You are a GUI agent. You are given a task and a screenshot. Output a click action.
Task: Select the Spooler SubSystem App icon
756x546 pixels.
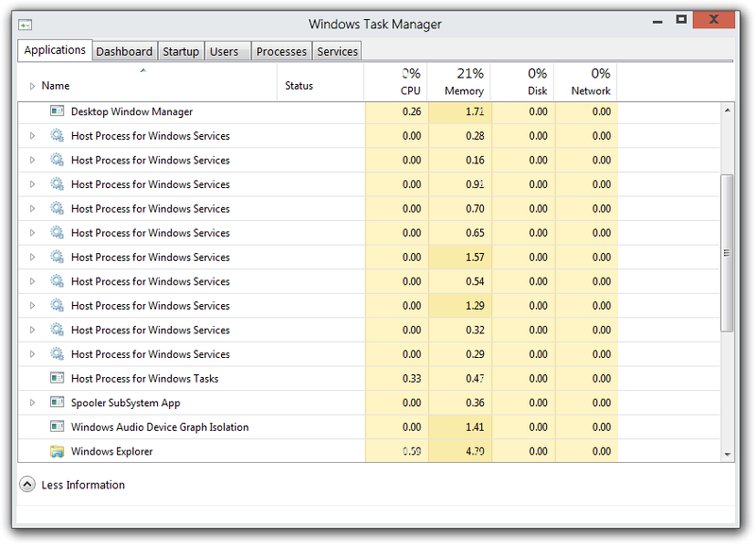click(56, 402)
